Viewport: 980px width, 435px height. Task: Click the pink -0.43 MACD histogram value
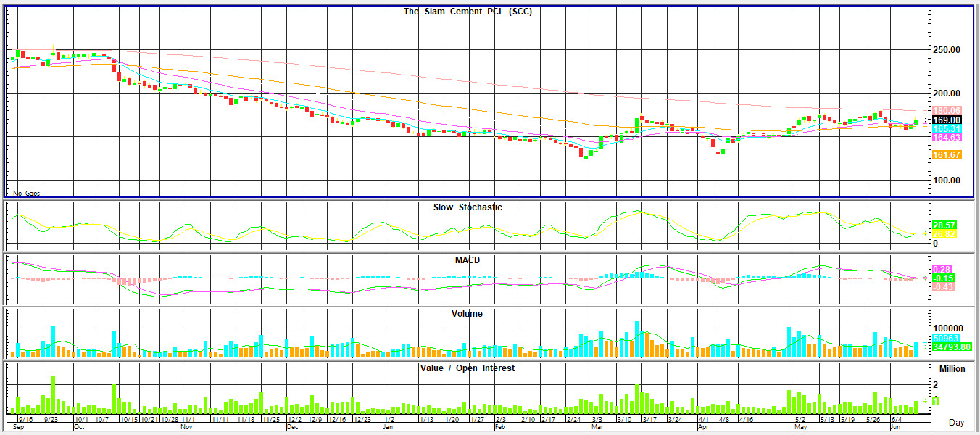click(943, 288)
